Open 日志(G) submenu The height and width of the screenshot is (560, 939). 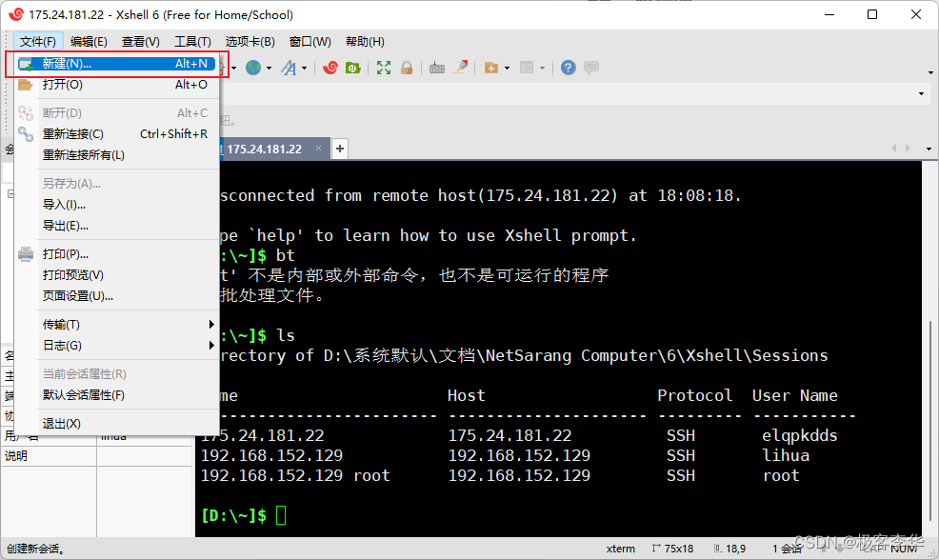128,346
